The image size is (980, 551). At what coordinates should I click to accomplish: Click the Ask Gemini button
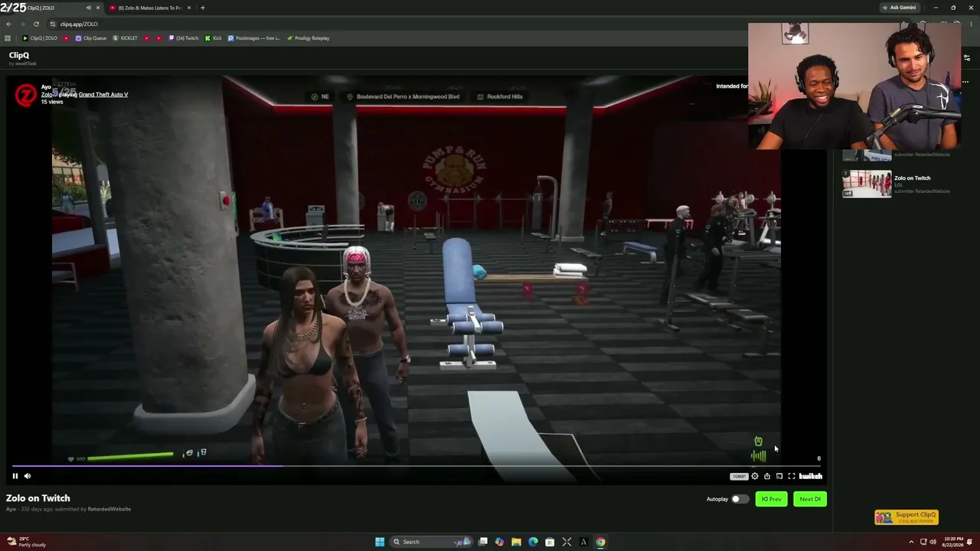click(x=899, y=8)
